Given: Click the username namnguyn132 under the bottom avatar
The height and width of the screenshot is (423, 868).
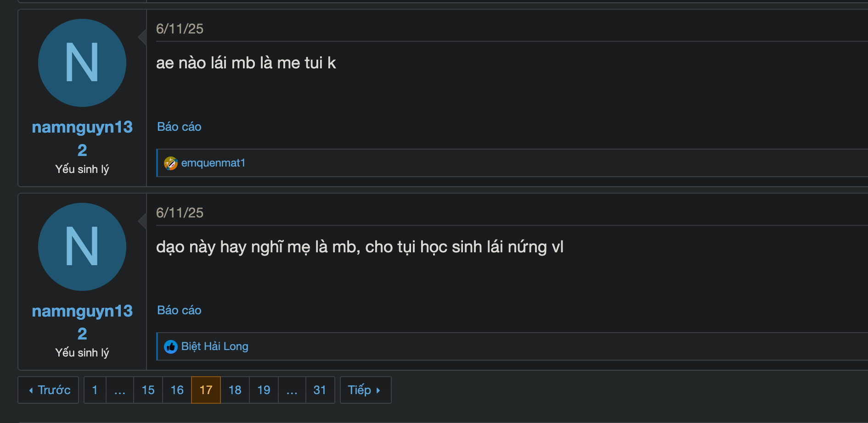Looking at the screenshot, I should click(x=82, y=312).
